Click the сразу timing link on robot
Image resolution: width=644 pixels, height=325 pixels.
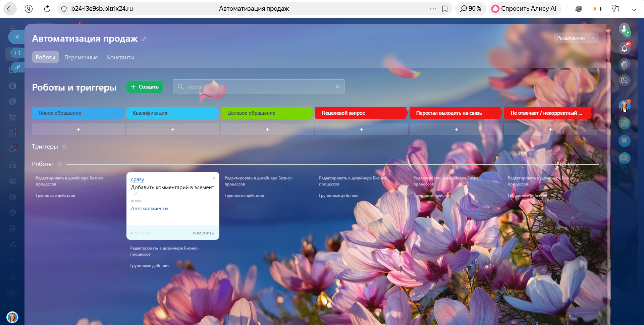click(138, 180)
